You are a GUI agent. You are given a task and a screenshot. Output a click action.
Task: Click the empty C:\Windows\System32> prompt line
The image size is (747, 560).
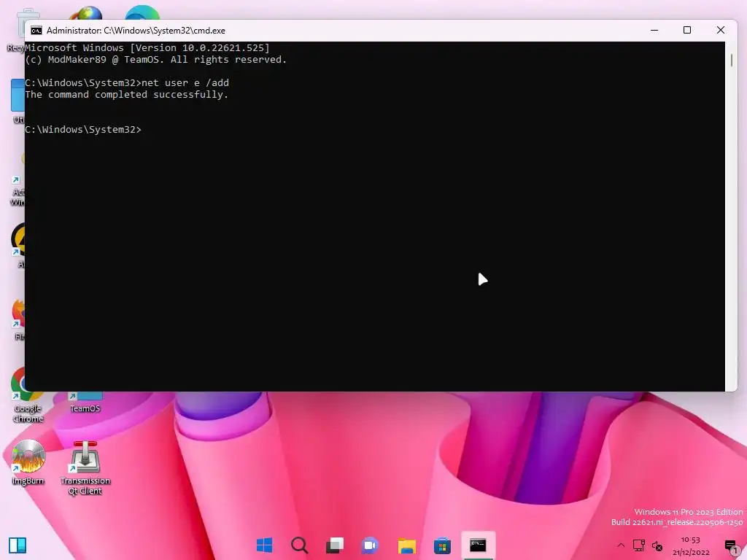[x=83, y=130]
